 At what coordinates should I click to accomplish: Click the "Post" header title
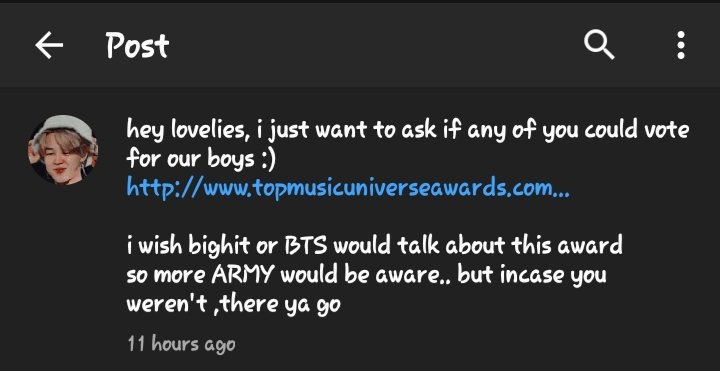tap(137, 45)
